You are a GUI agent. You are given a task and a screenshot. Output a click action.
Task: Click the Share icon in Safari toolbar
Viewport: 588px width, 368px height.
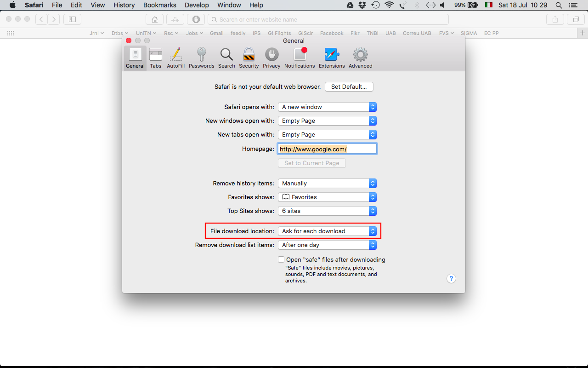click(x=555, y=19)
